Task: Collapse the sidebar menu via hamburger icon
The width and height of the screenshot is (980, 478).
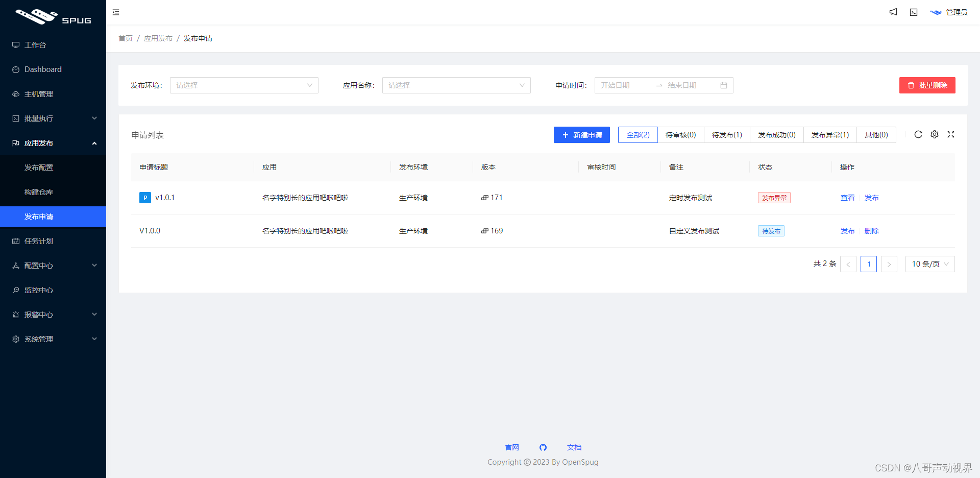Action: [116, 12]
